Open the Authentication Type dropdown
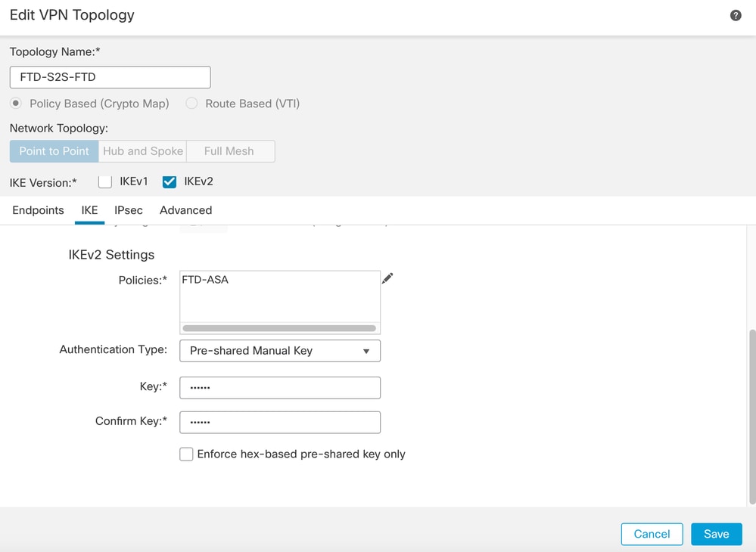756x552 pixels. (x=280, y=351)
